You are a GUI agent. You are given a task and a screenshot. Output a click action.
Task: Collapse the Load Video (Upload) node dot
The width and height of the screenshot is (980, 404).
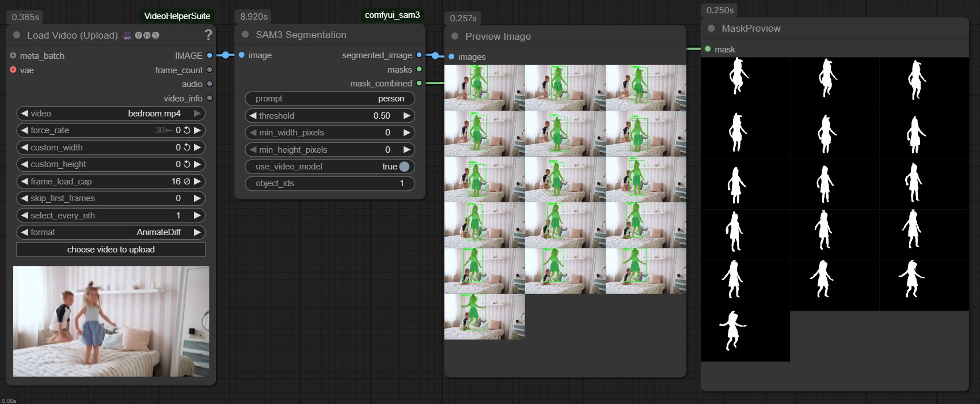tap(17, 35)
